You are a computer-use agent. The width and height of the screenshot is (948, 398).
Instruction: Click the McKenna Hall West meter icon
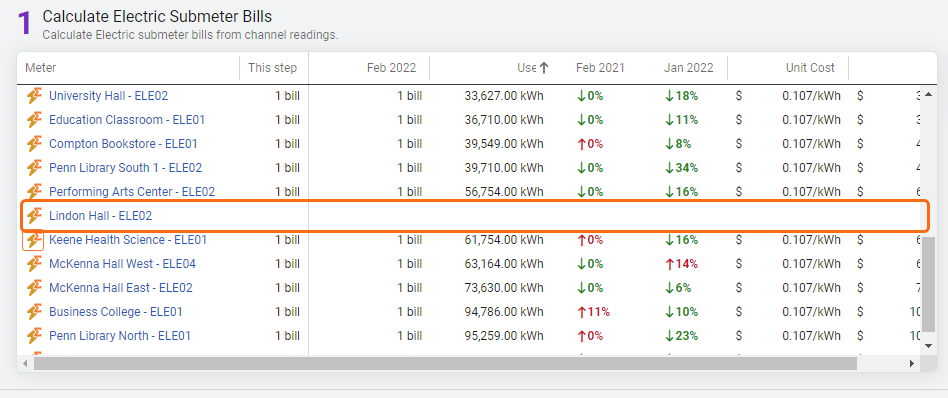34,264
